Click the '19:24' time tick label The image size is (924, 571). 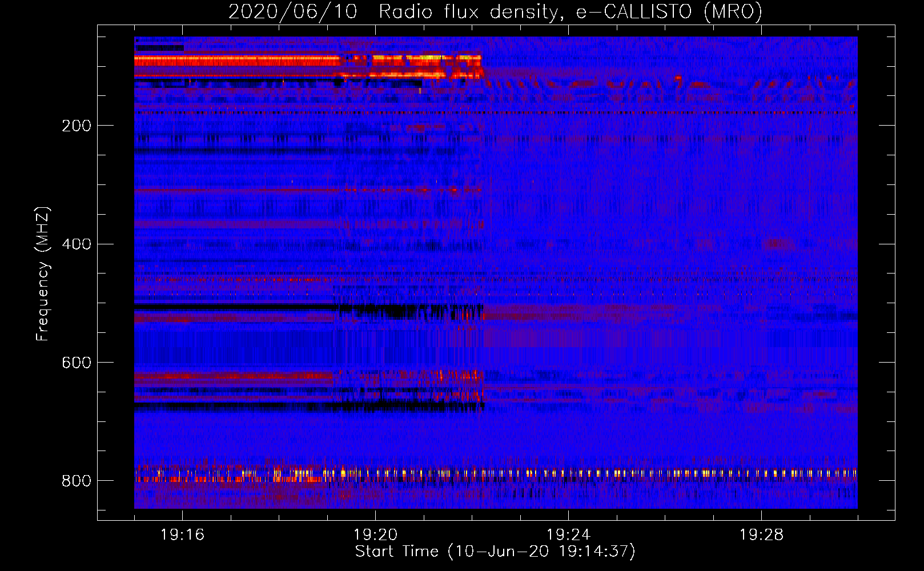[568, 535]
